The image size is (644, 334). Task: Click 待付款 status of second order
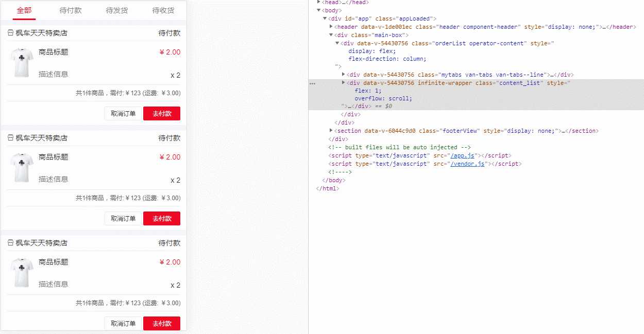click(x=170, y=138)
